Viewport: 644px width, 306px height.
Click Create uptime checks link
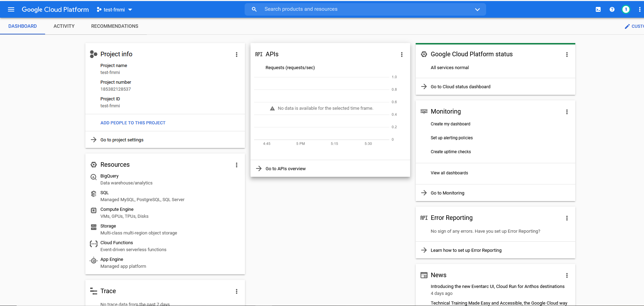pos(451,152)
